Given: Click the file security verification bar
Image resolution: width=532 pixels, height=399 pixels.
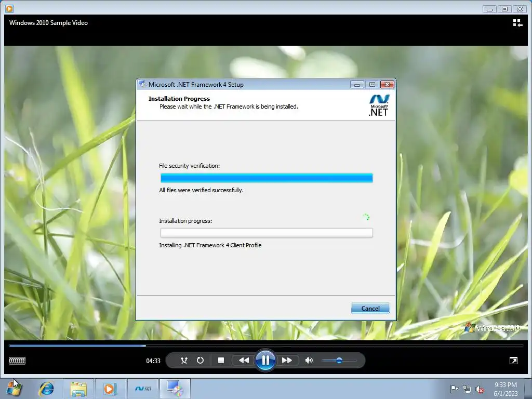Looking at the screenshot, I should [267, 178].
